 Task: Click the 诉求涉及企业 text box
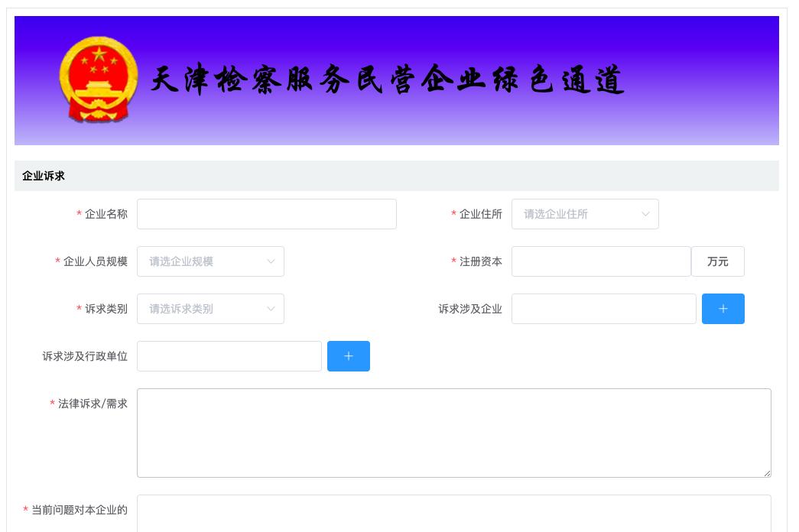(603, 309)
